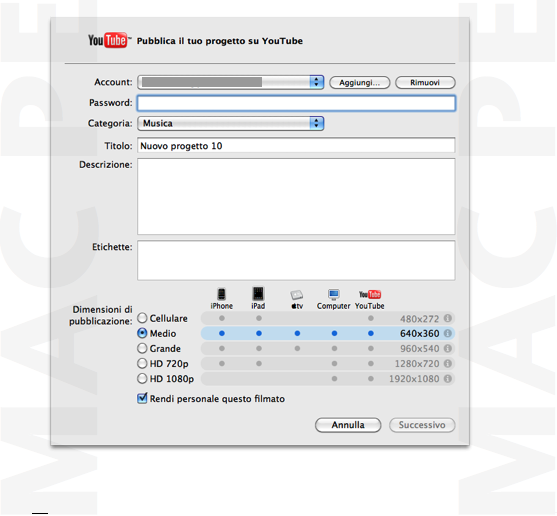Click the iPad device icon
This screenshot has height=516, width=557.
[258, 294]
